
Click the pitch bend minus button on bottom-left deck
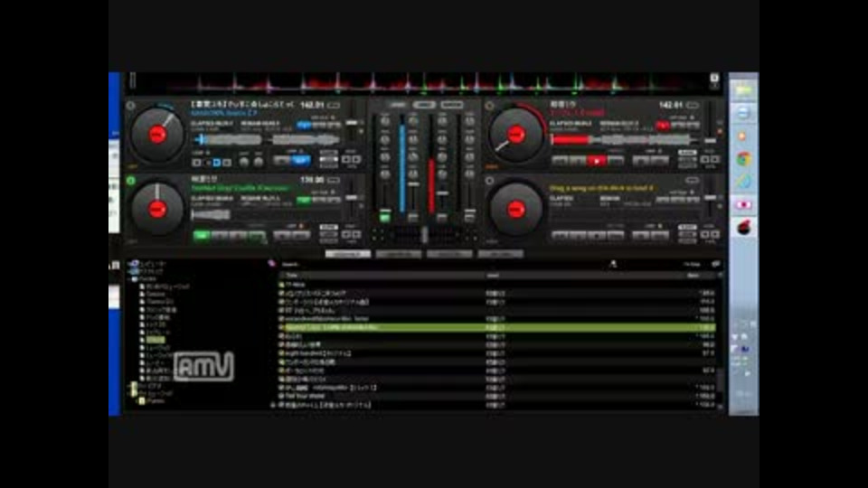pos(346,235)
